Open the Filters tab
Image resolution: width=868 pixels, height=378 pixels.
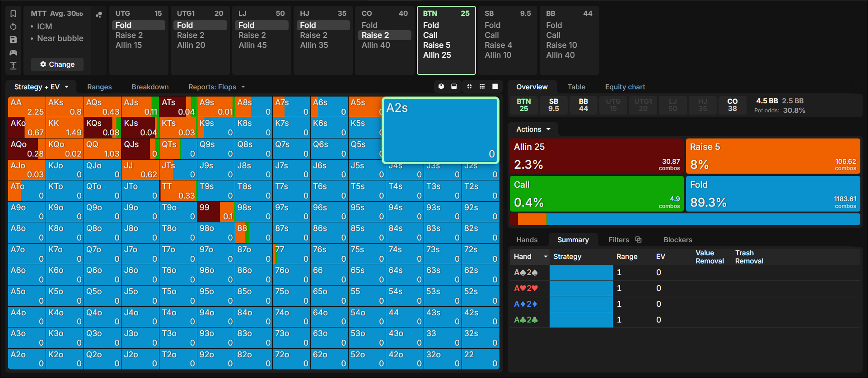pyautogui.click(x=619, y=240)
